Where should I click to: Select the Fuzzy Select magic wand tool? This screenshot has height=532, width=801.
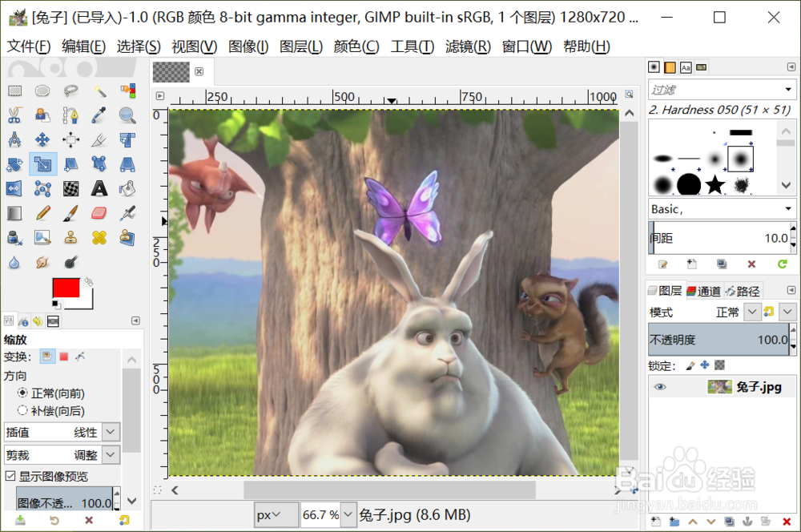tap(99, 91)
